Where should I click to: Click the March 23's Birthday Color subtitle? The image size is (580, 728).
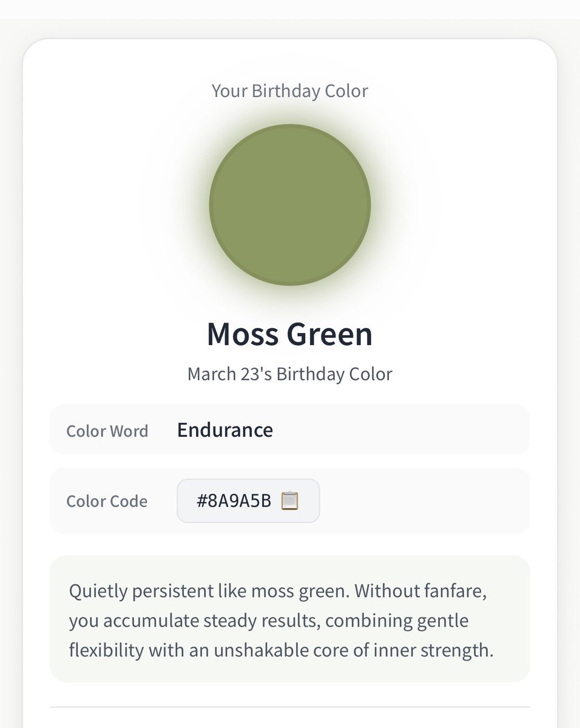(x=290, y=374)
